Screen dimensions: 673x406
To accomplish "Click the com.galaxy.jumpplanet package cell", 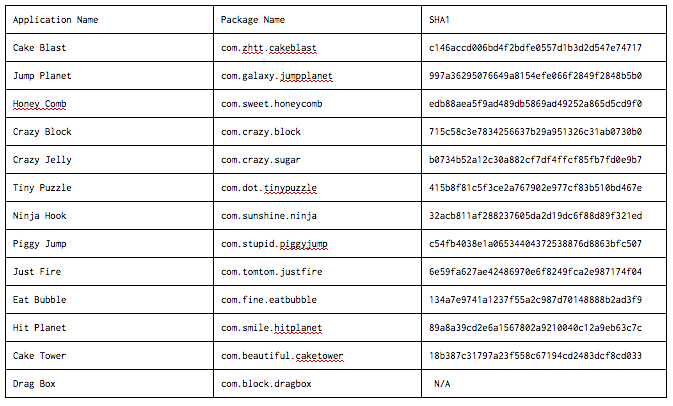I will (317, 76).
